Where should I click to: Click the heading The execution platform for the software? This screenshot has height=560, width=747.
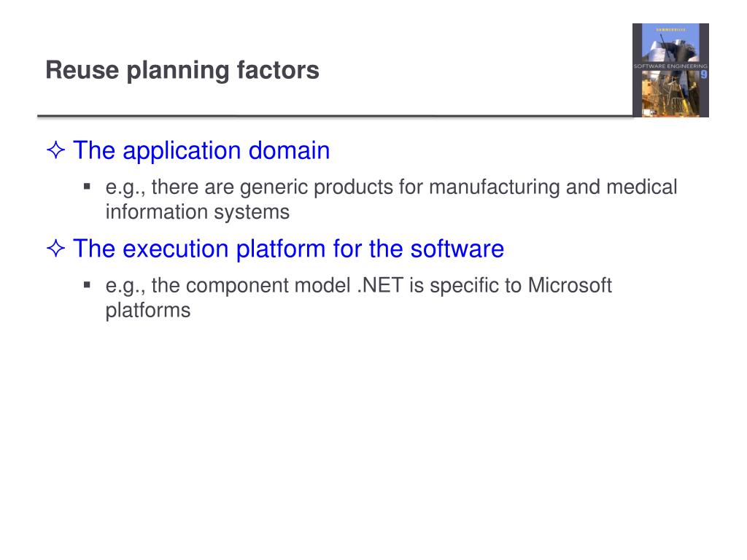288,249
